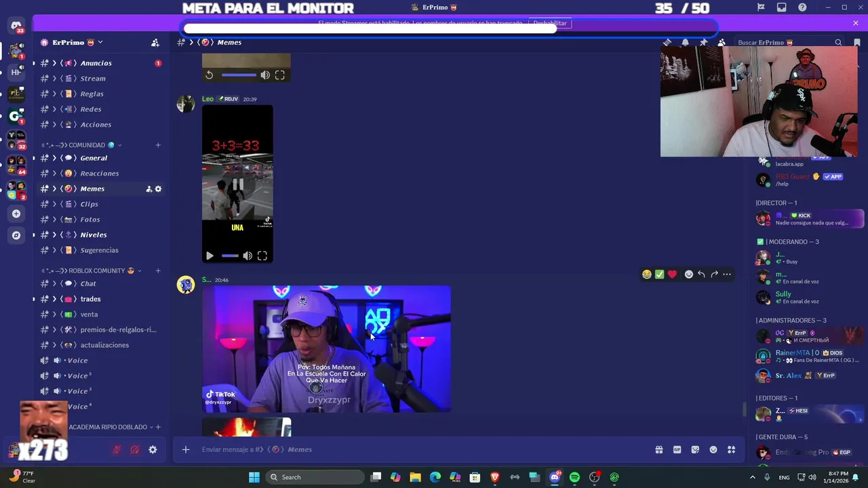The width and height of the screenshot is (868, 488).
Task: Invite people icon beside ErPrimo header
Action: point(155,43)
